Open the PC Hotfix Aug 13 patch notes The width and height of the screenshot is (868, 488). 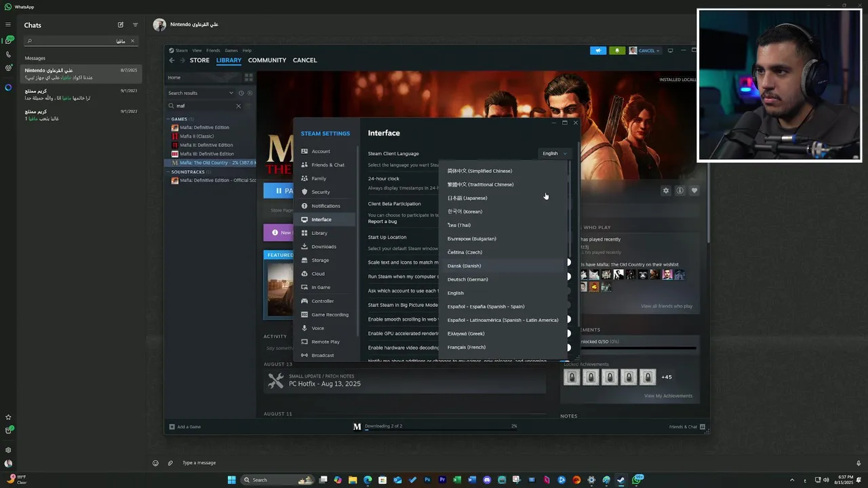coord(404,380)
